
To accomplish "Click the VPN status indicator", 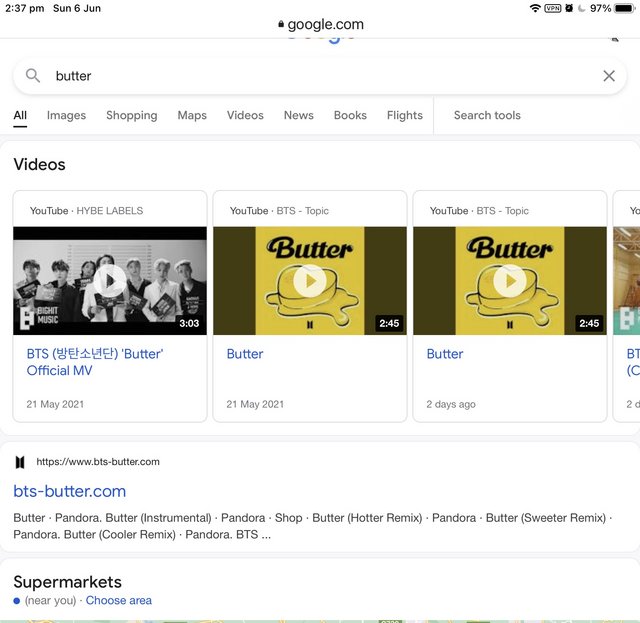I will 553,8.
